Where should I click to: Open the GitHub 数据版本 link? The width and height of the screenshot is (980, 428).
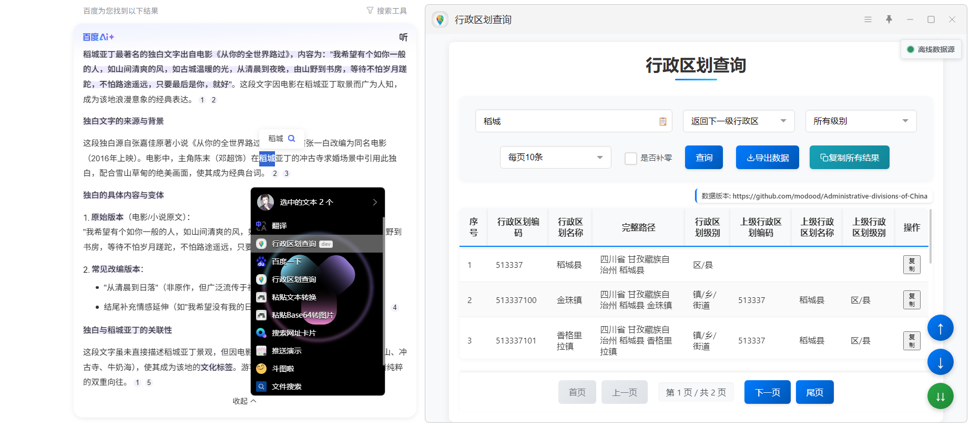830,196
